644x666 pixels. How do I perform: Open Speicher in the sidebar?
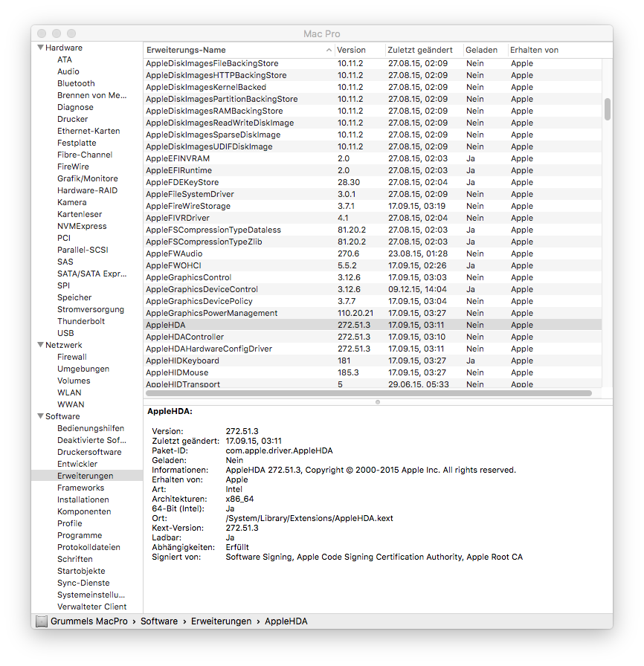[x=74, y=297]
